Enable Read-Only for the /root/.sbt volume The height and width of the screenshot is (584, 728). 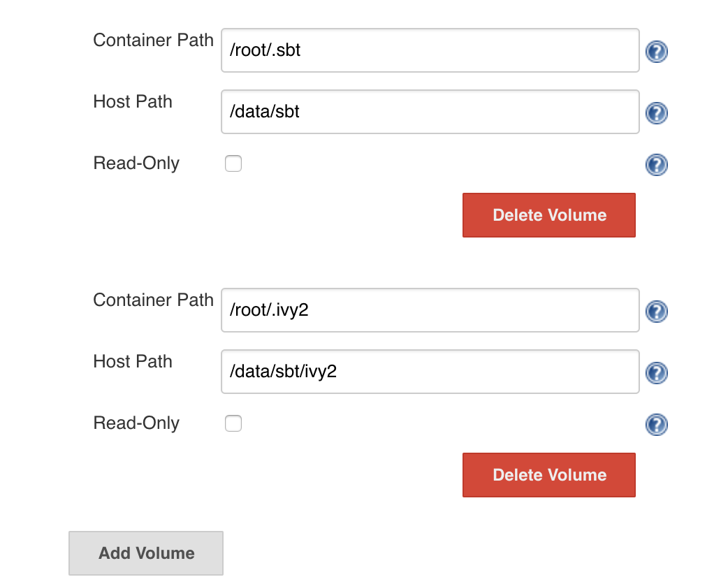(233, 164)
